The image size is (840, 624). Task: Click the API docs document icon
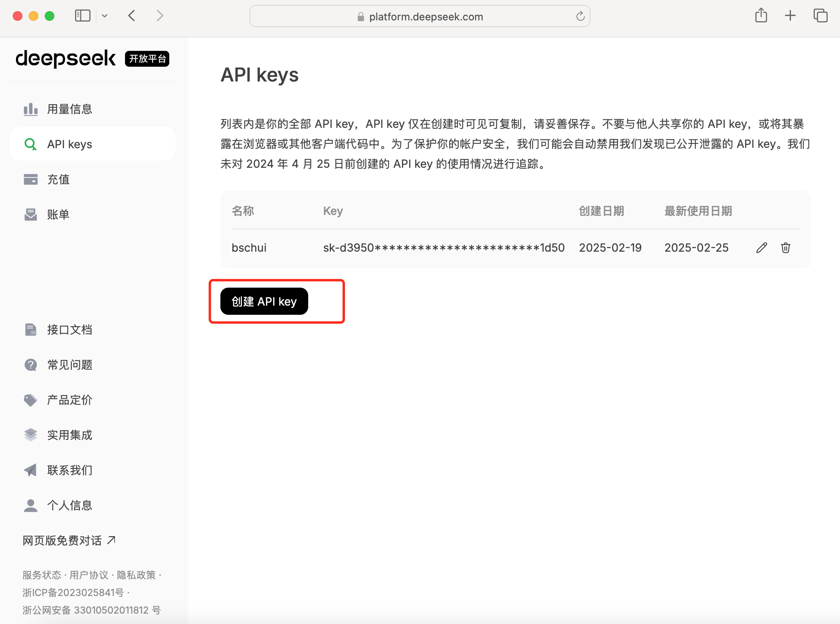coord(31,330)
